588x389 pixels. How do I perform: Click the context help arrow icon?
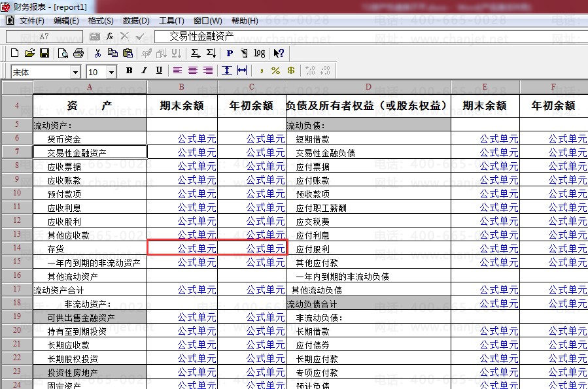(x=279, y=53)
